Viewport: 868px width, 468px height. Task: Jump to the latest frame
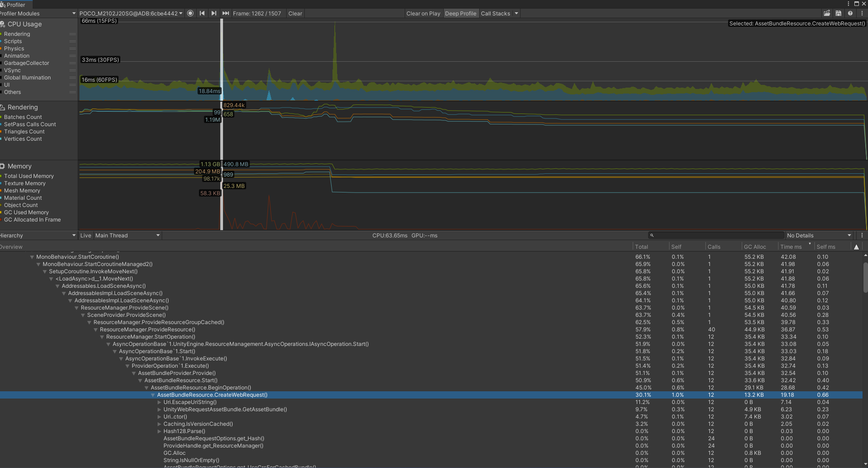[x=225, y=13]
